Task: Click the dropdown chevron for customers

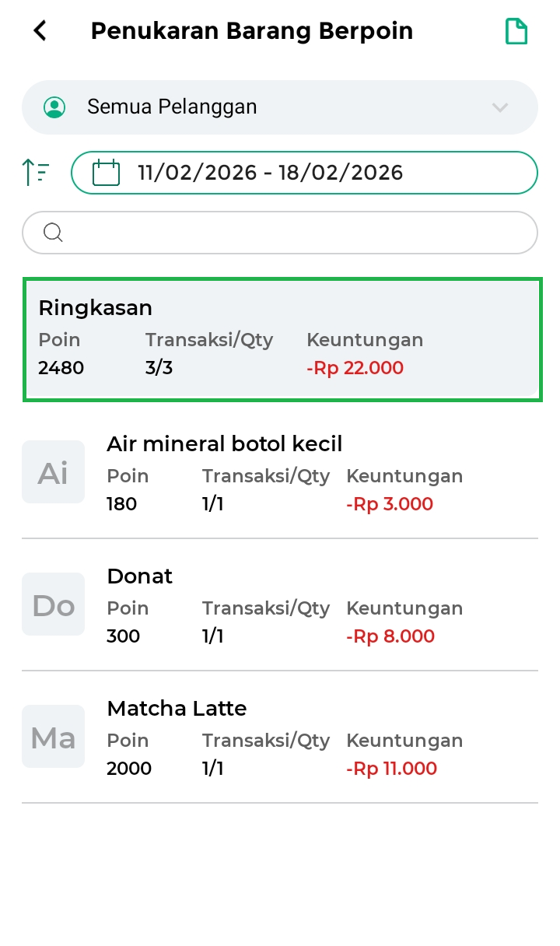Action: point(500,107)
